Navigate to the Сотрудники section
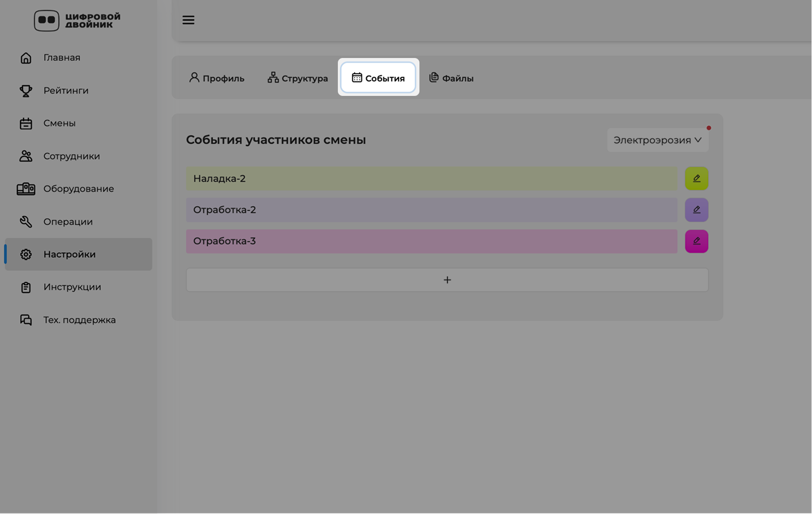The image size is (812, 514). [x=72, y=156]
